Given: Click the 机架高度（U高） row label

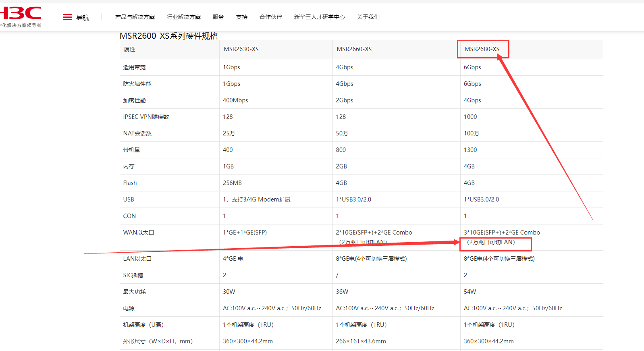Looking at the screenshot, I should [143, 325].
